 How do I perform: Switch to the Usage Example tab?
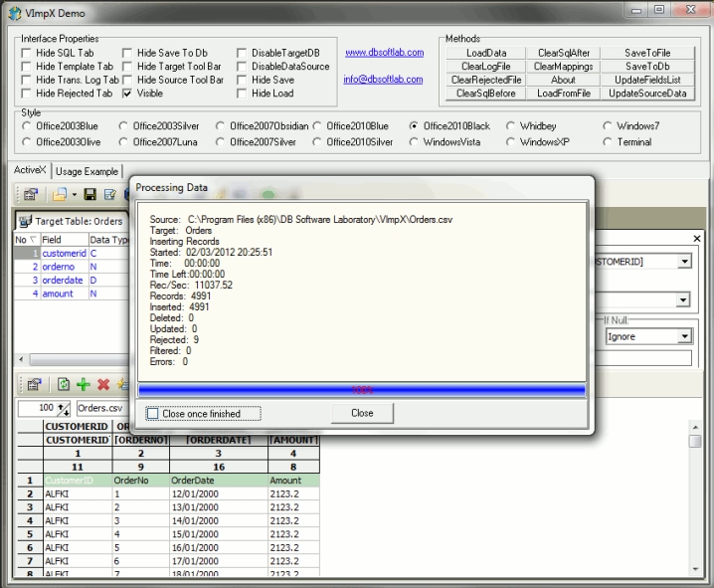tap(88, 171)
